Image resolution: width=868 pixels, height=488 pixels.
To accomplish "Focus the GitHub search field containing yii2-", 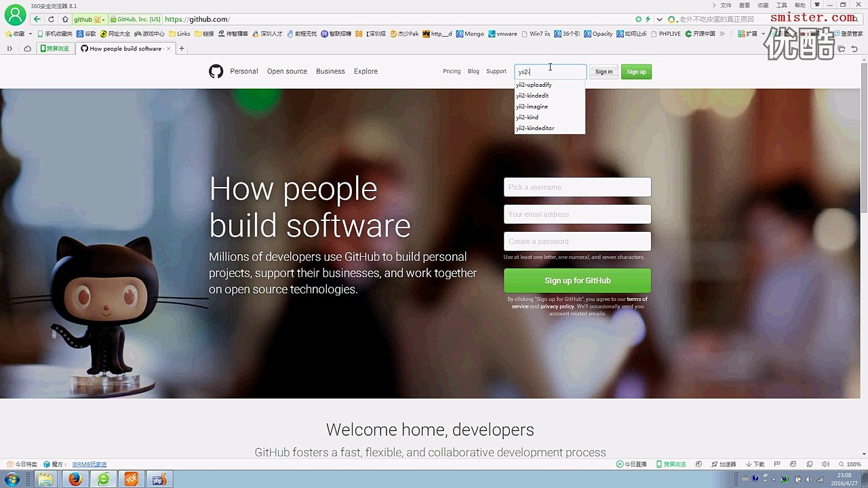I will tap(550, 72).
